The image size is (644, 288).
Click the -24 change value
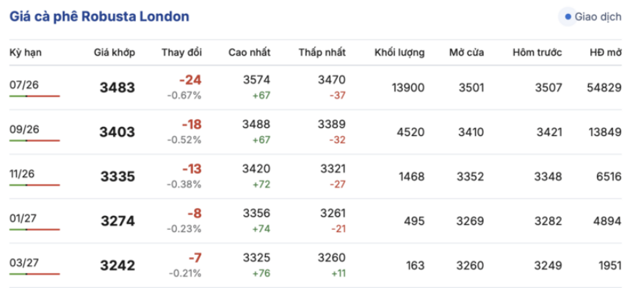click(x=189, y=80)
